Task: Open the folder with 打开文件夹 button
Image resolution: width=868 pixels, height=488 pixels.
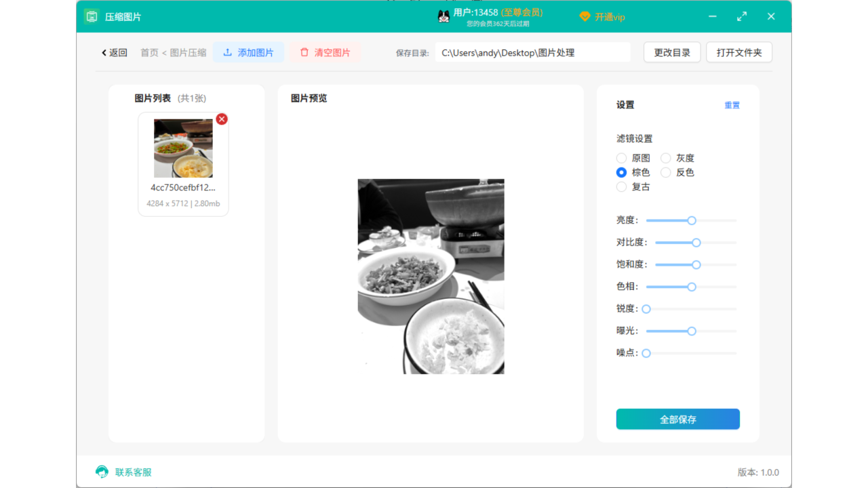Action: 738,52
